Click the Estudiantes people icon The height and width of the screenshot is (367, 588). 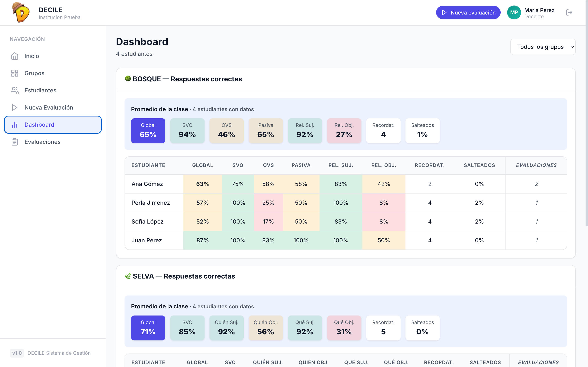(14, 90)
